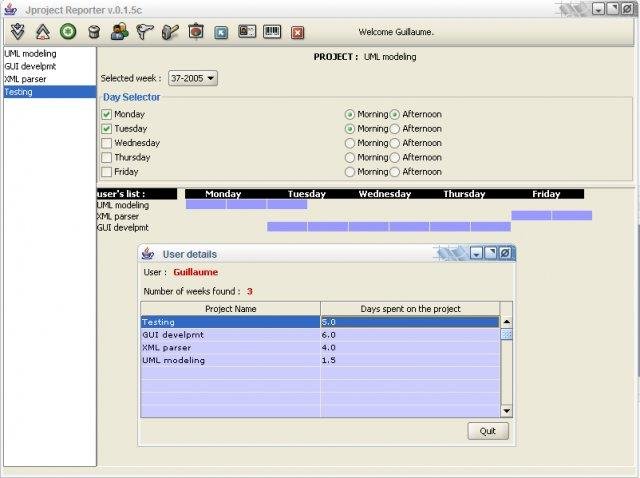
Task: Click the presentation board toolbar icon
Action: coord(196,31)
